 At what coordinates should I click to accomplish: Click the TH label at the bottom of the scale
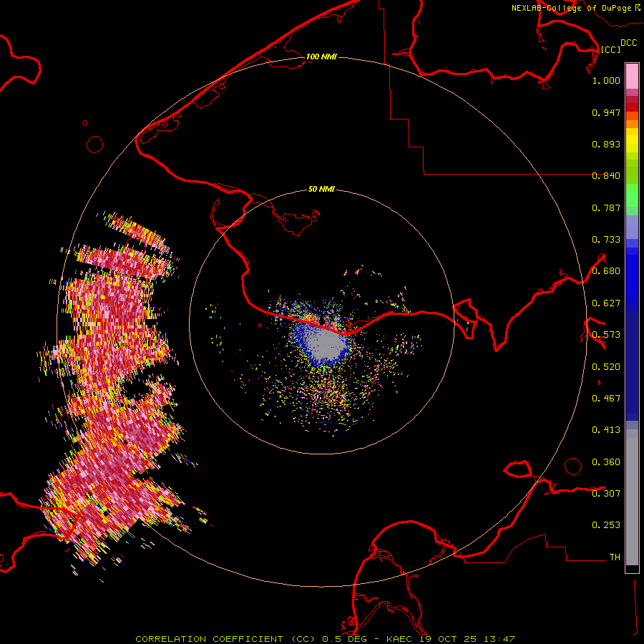(615, 557)
